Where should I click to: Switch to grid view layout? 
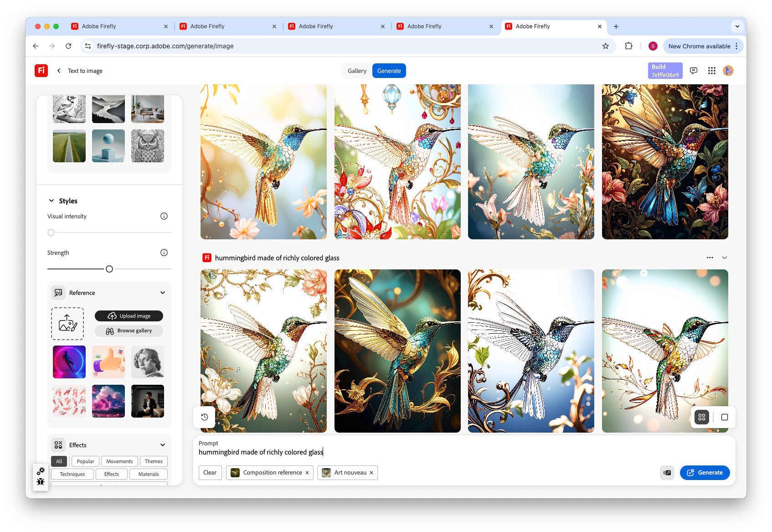(x=702, y=417)
